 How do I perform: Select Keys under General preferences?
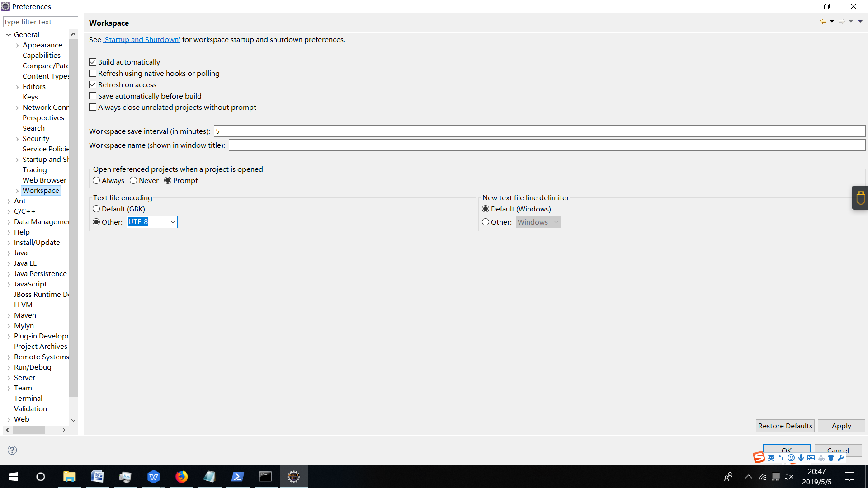pos(30,97)
